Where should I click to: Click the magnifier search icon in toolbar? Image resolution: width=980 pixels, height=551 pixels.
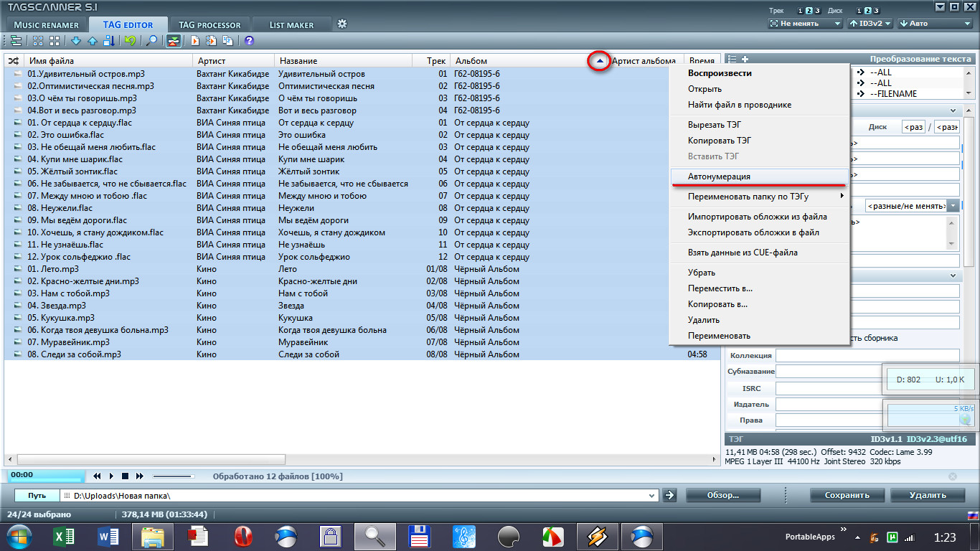(x=151, y=41)
